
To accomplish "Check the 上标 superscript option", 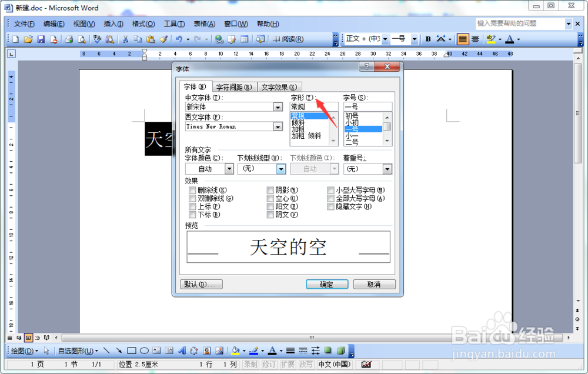I will pos(192,206).
